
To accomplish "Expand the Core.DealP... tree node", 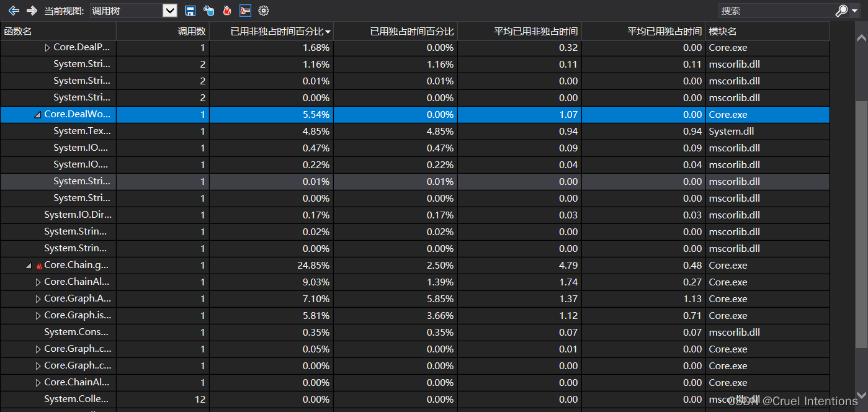I will click(48, 48).
